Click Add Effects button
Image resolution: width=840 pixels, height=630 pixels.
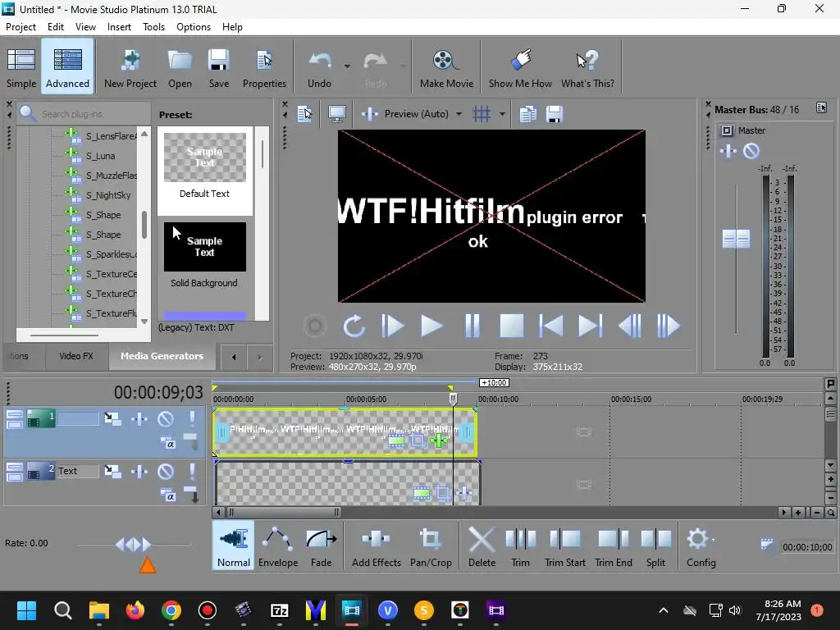coord(376,546)
